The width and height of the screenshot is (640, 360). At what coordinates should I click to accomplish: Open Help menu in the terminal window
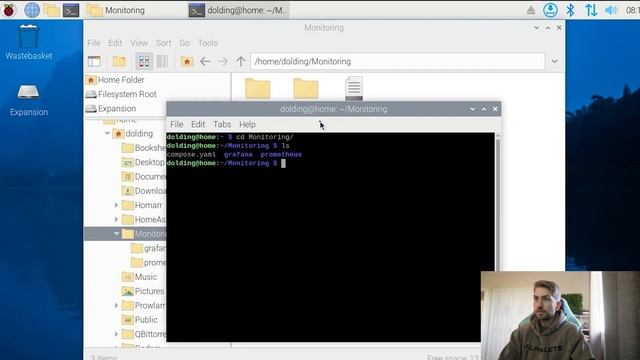point(247,124)
